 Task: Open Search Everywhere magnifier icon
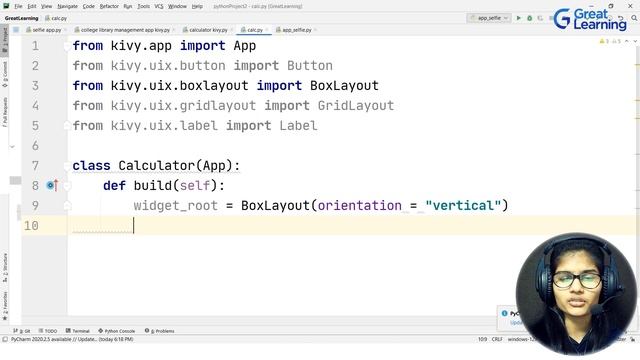point(634,18)
